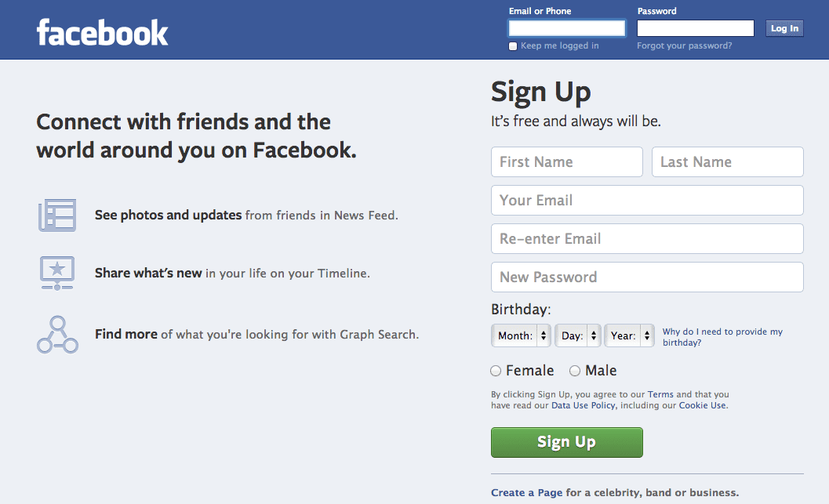Open the birthday Day dropdown
The height and width of the screenshot is (504, 829).
click(x=578, y=335)
